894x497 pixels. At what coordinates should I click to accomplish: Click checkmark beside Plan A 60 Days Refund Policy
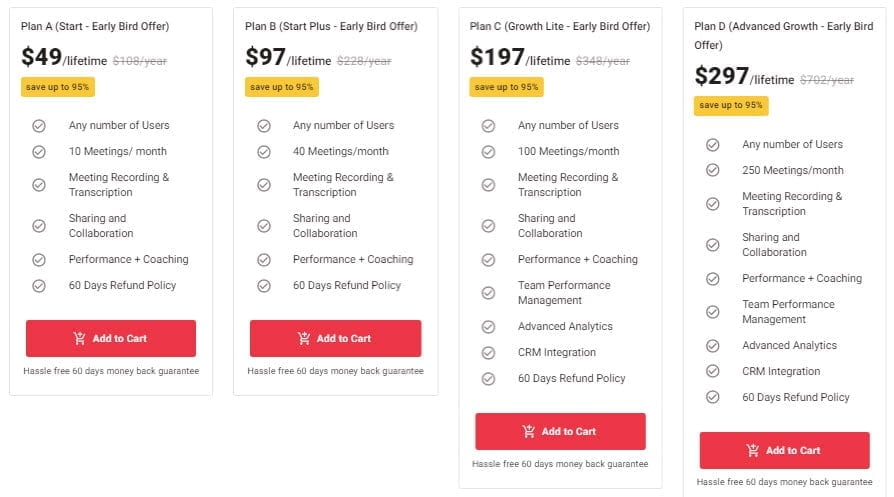39,286
